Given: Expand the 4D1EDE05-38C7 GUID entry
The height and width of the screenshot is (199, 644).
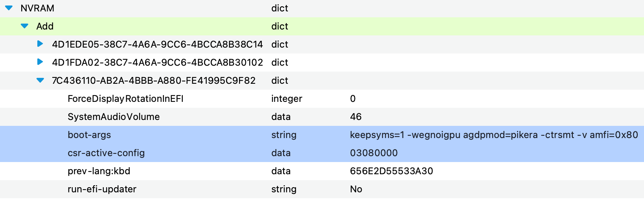Looking at the screenshot, I should pyautogui.click(x=40, y=44).
